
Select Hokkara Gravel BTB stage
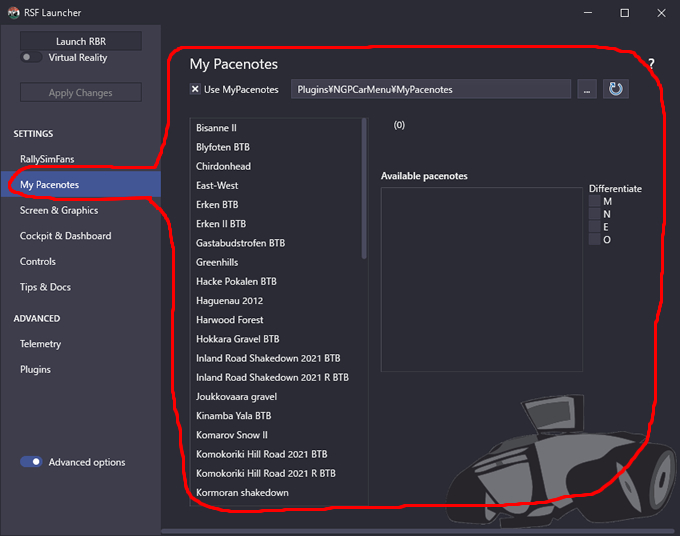click(x=275, y=339)
